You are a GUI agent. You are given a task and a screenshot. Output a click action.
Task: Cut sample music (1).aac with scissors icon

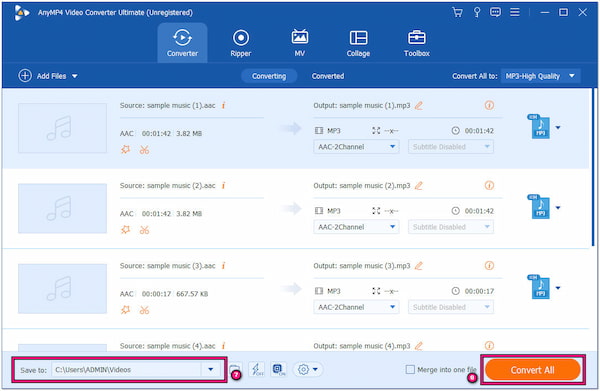coord(144,150)
